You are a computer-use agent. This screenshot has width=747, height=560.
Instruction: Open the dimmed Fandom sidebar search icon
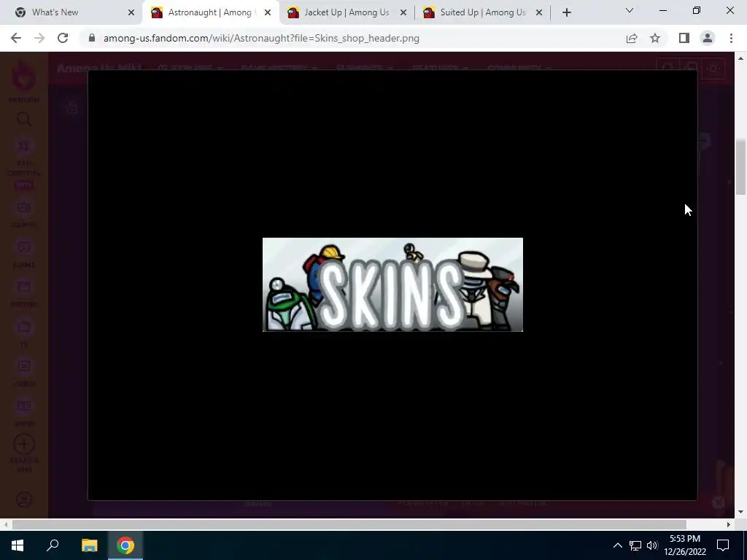(24, 119)
